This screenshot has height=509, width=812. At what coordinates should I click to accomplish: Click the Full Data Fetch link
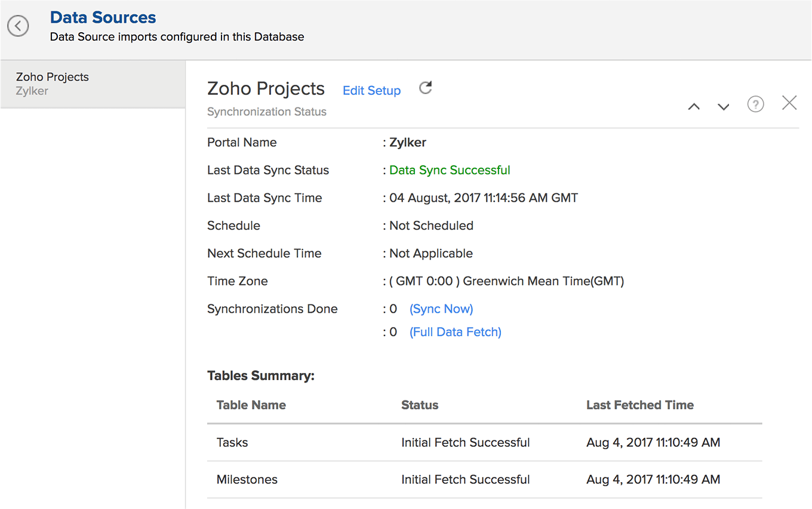[456, 332]
